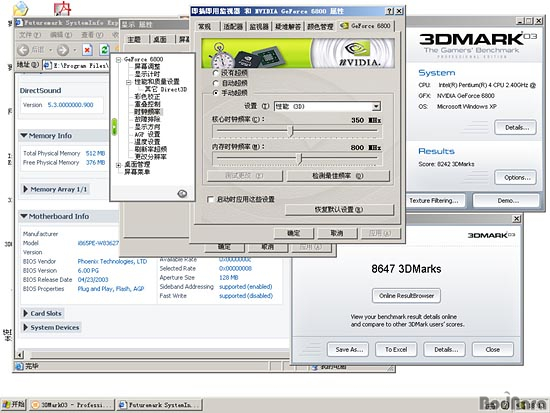Collapse the Motherboard Info section

[24, 216]
